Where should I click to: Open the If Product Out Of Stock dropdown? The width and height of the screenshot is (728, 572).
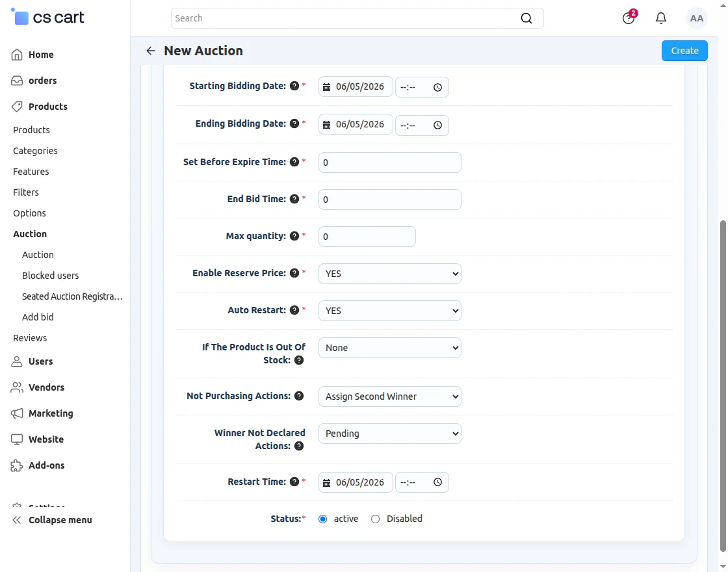coord(389,348)
